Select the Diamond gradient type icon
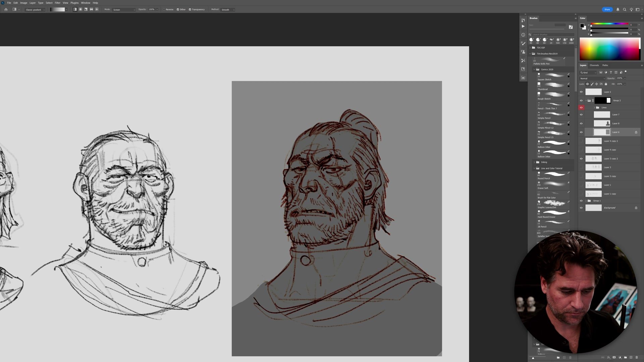Screen dimensions: 644x362 [x=97, y=9]
